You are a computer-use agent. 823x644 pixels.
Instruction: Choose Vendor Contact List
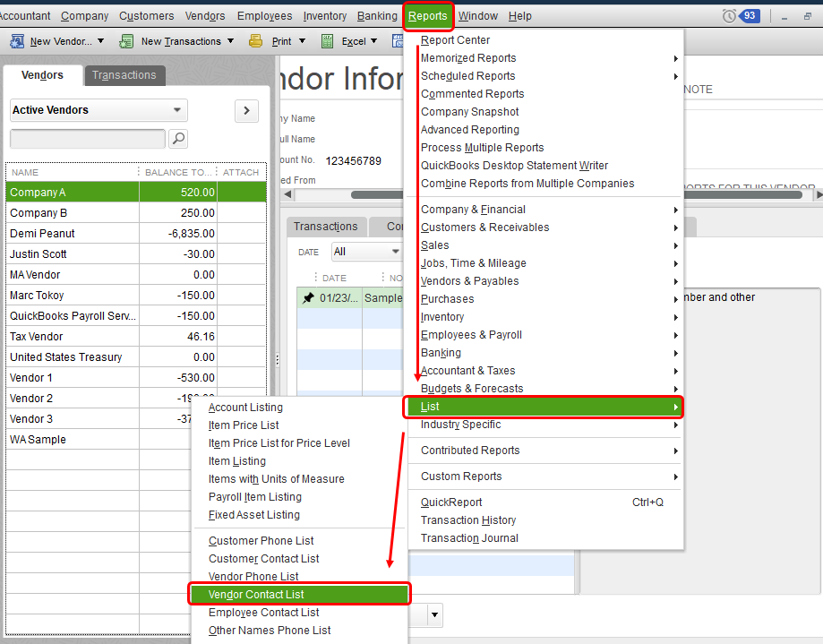click(299, 594)
